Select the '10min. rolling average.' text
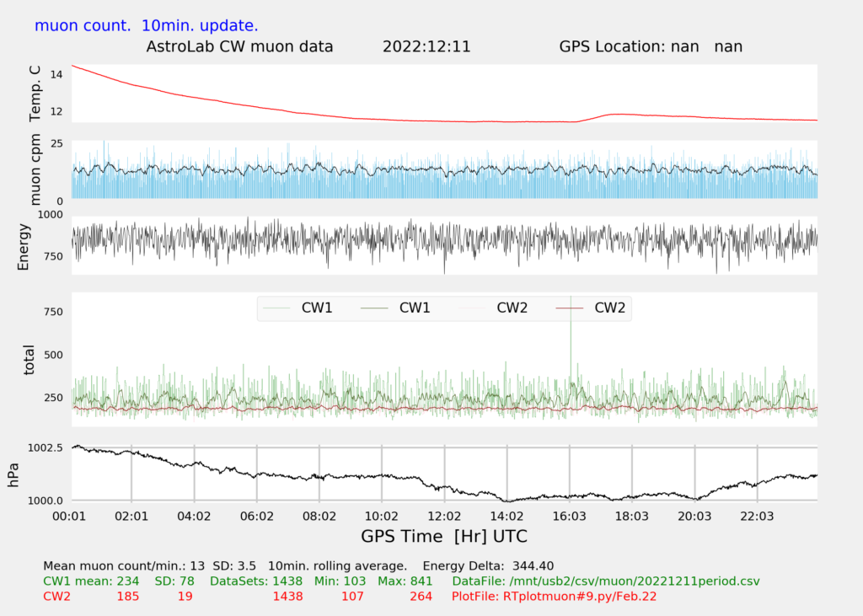The width and height of the screenshot is (863, 616). point(337,566)
